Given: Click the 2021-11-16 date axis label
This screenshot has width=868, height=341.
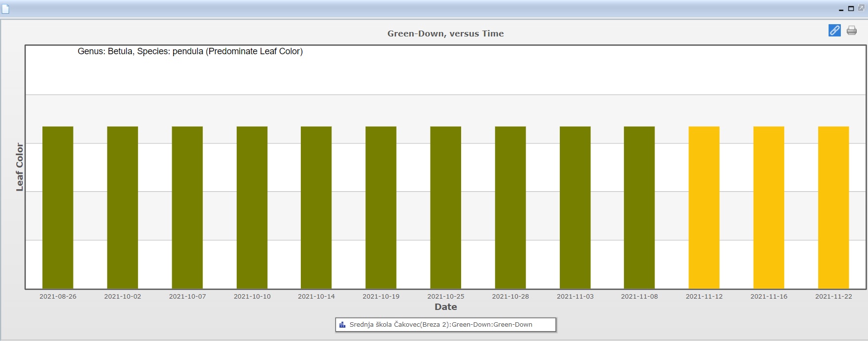Looking at the screenshot, I should [x=769, y=297].
